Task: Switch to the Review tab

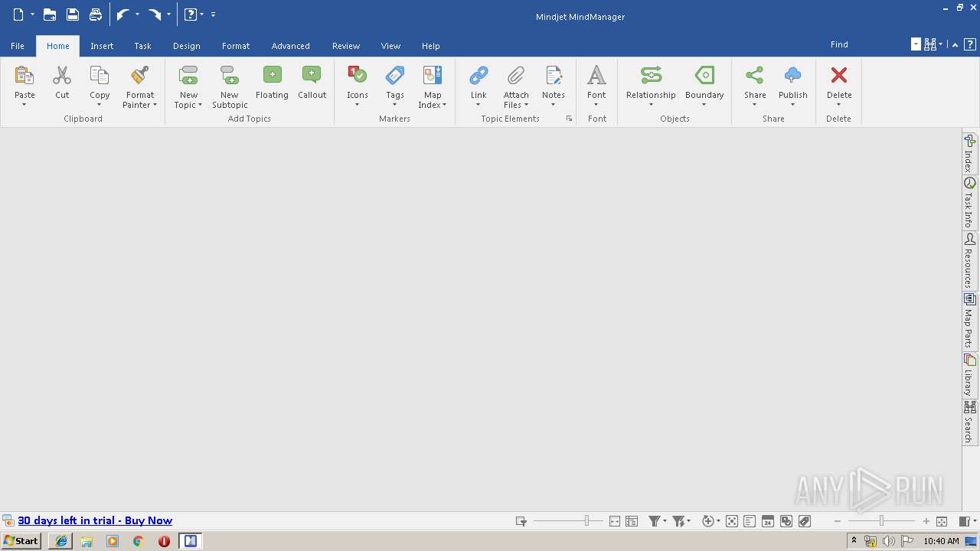Action: tap(345, 46)
